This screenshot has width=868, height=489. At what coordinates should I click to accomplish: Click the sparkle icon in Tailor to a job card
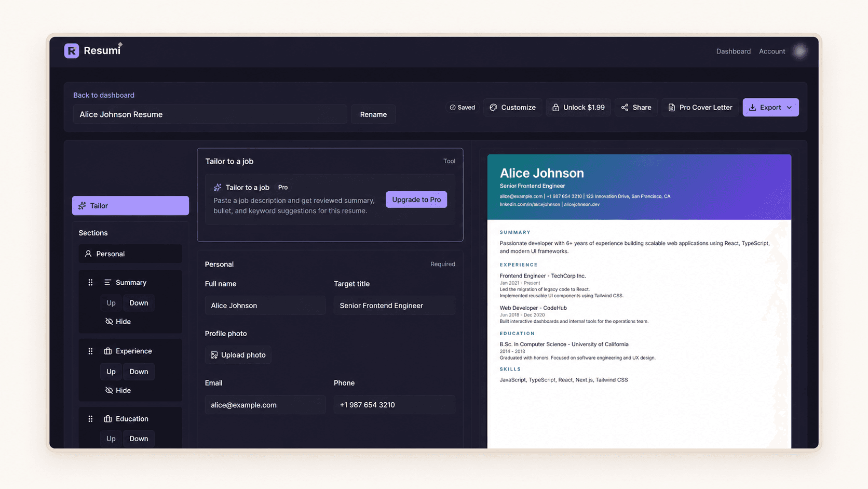click(218, 188)
